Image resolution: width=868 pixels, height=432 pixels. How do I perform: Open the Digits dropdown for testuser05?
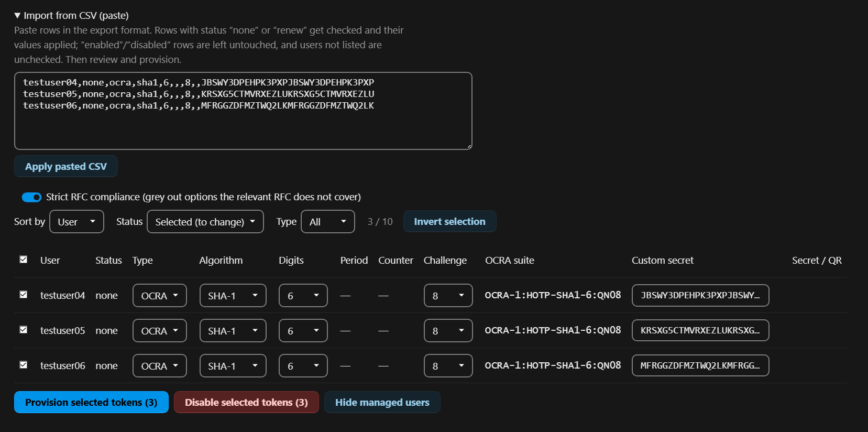pos(303,331)
